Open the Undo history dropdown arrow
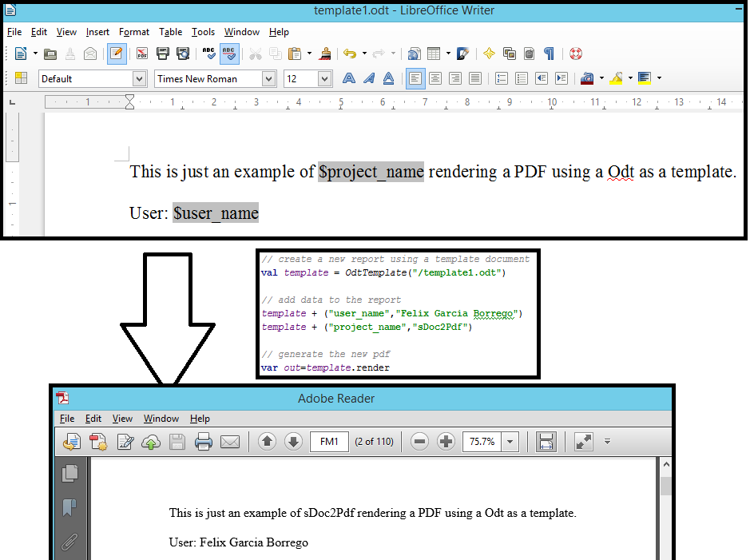750x560 pixels. 364,54
